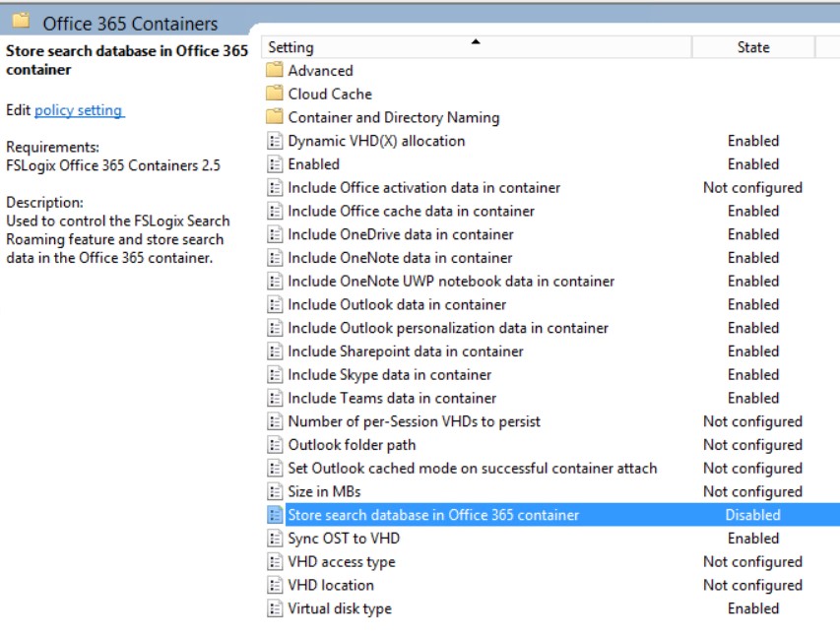The image size is (840, 637).
Task: Click policy icon for Include Outlook personalization data
Action: [x=275, y=328]
